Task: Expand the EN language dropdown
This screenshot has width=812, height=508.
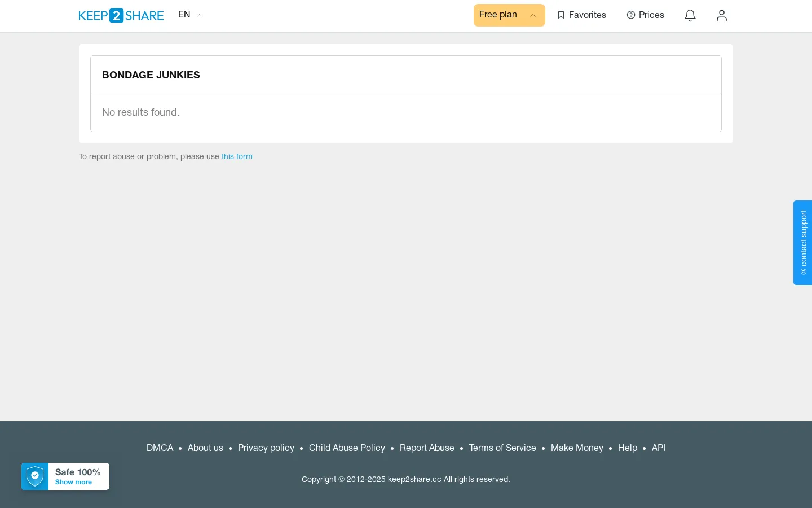Action: (190, 15)
